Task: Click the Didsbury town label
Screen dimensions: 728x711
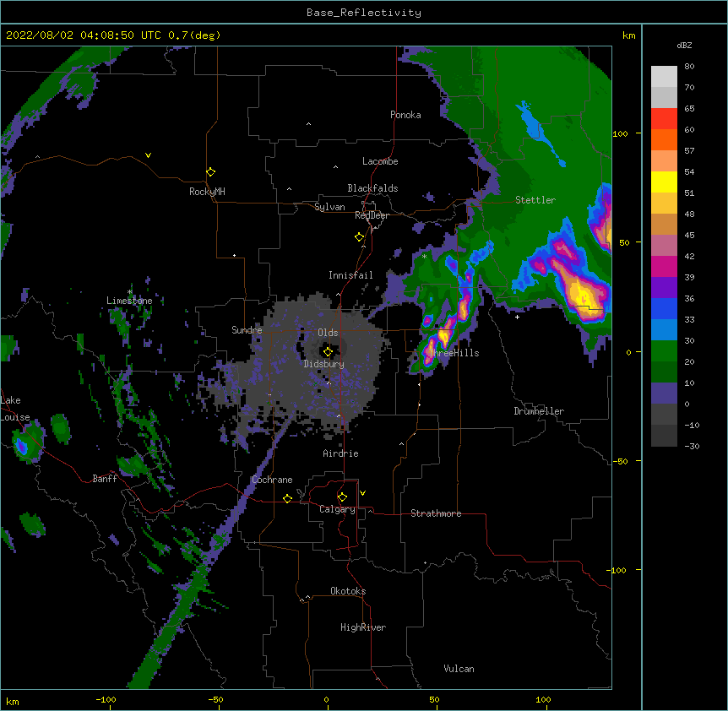Action: pyautogui.click(x=323, y=364)
